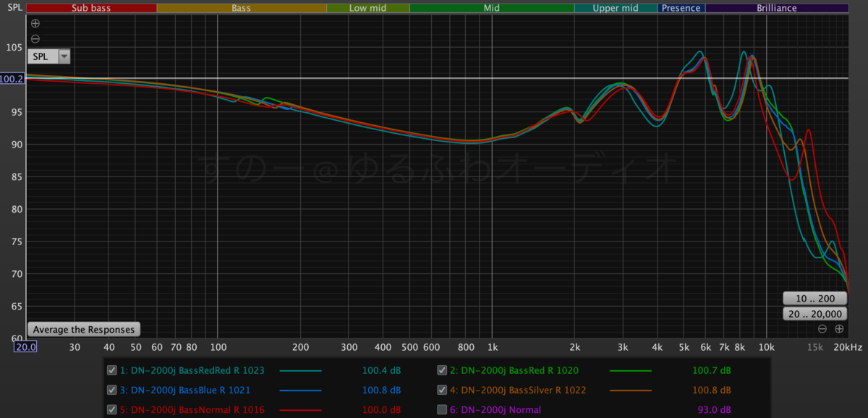Image resolution: width=868 pixels, height=418 pixels.
Task: Apply the 20 .. 20,000 frequency range button
Action: click(x=815, y=314)
